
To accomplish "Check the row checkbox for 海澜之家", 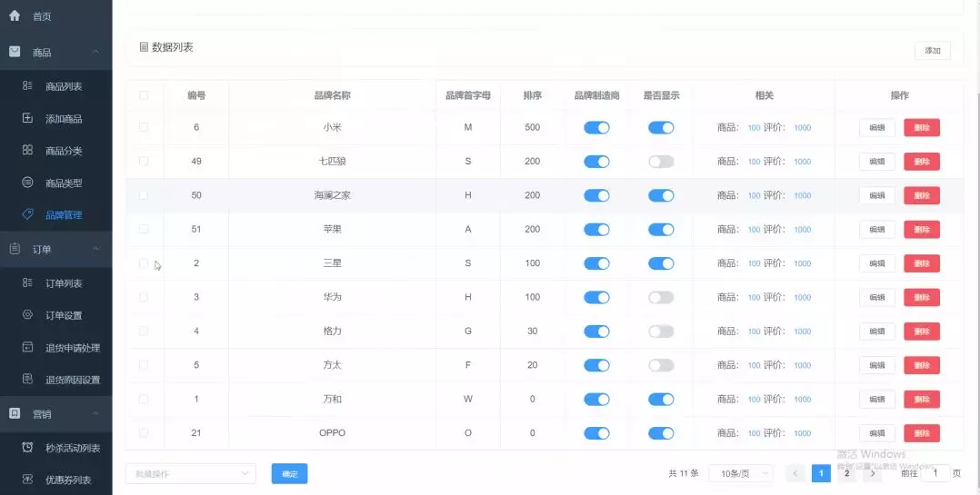I will [x=144, y=194].
